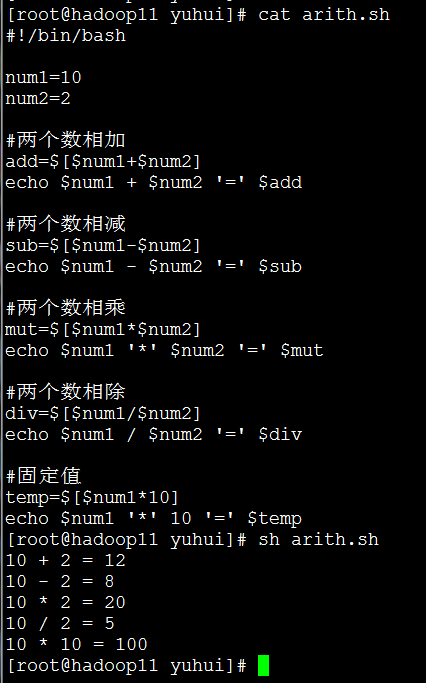The height and width of the screenshot is (683, 426).
Task: Click the '#两个数相加' comment line
Action: pyautogui.click(x=66, y=140)
